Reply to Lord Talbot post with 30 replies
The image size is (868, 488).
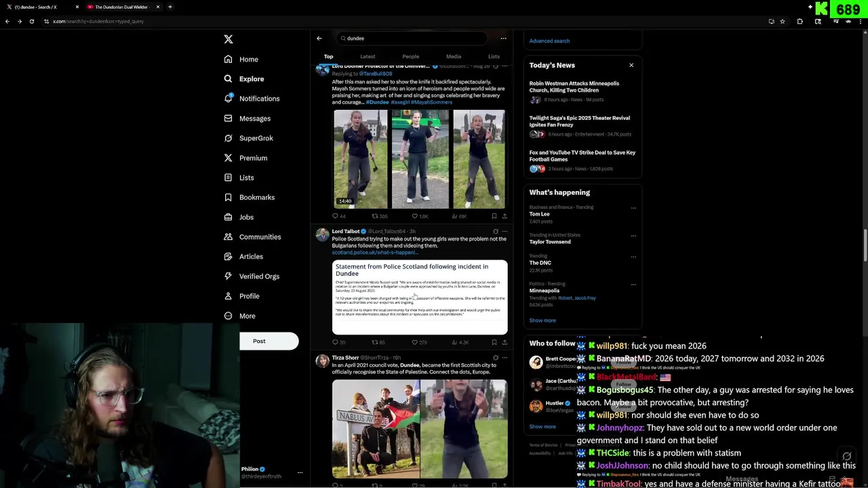335,342
